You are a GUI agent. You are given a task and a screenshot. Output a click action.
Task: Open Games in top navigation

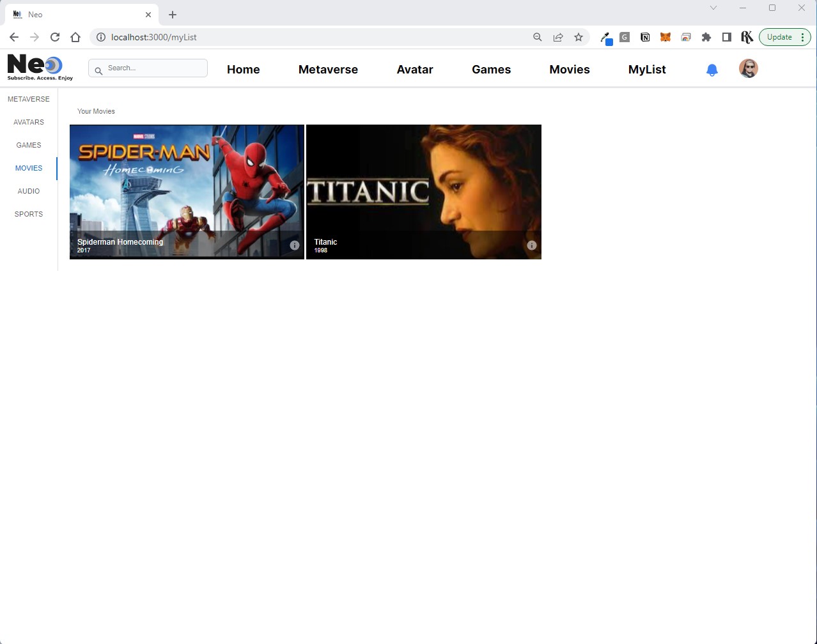pyautogui.click(x=491, y=70)
